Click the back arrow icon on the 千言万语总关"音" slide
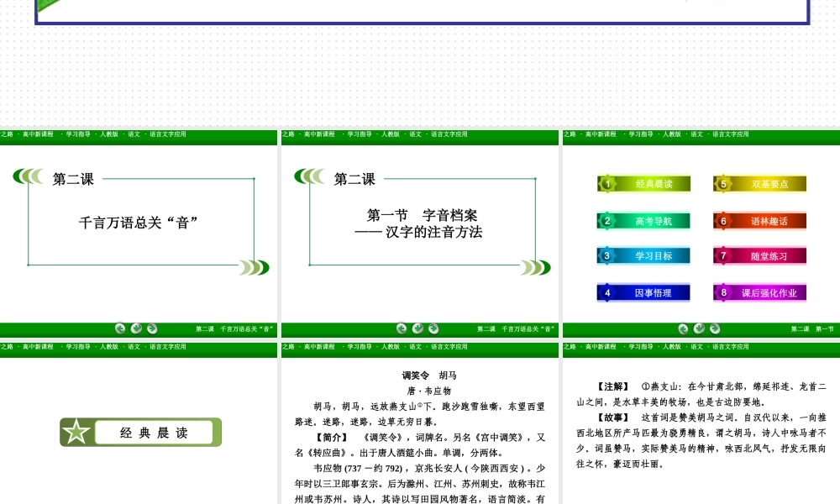This screenshot has width=840, height=504. [120, 328]
